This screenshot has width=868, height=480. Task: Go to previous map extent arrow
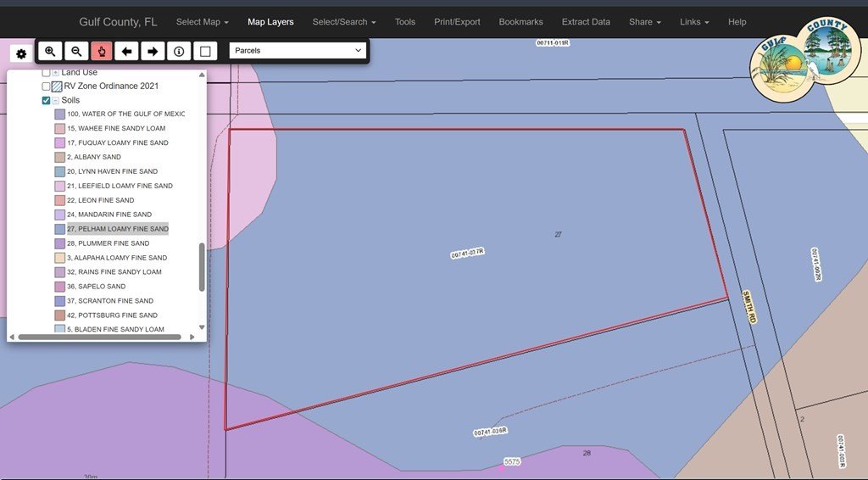127,52
